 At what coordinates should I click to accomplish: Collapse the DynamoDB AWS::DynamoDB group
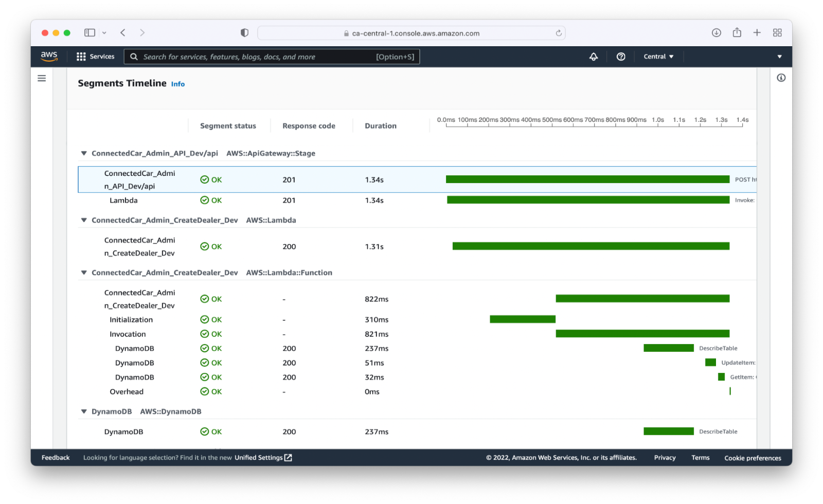[x=84, y=411]
